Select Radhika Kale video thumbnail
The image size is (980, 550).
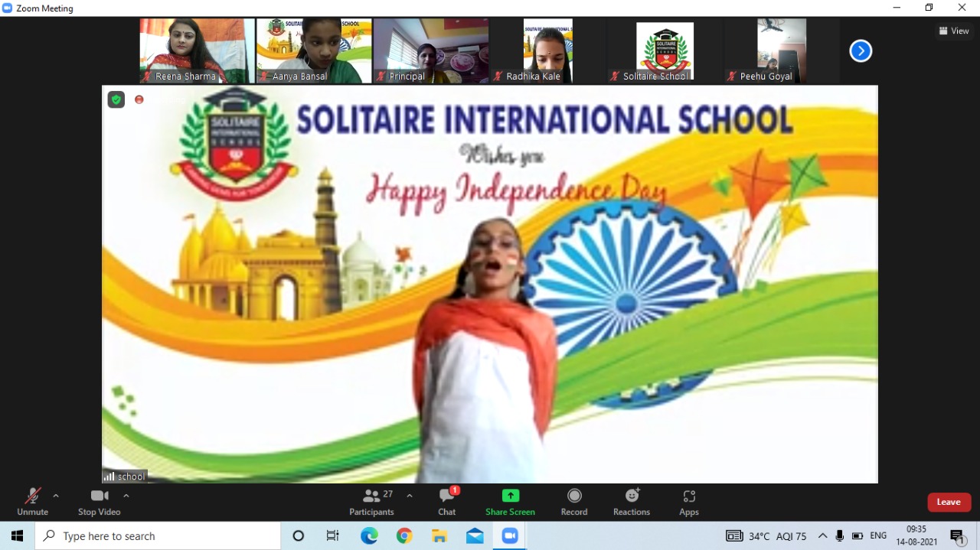coord(548,50)
